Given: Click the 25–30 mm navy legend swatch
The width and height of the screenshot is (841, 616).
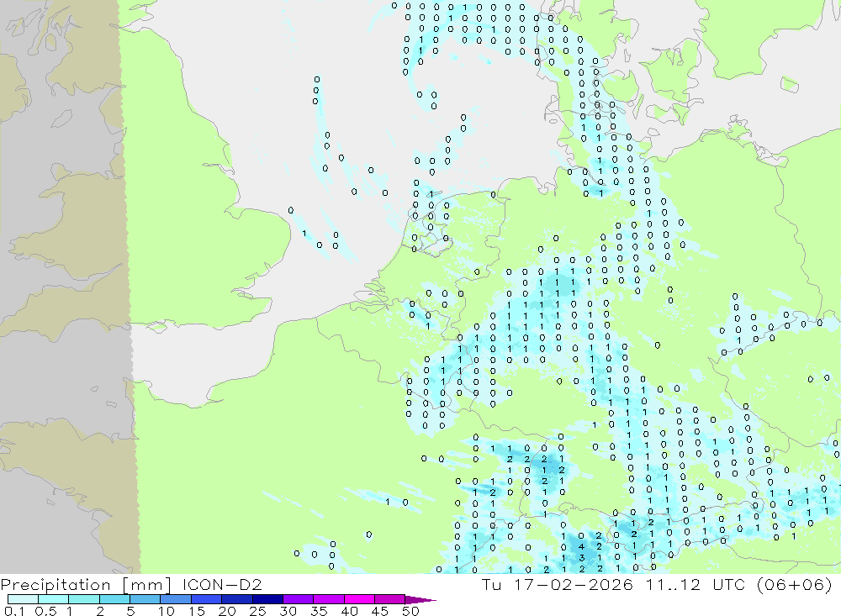Looking at the screenshot, I should (x=267, y=599).
